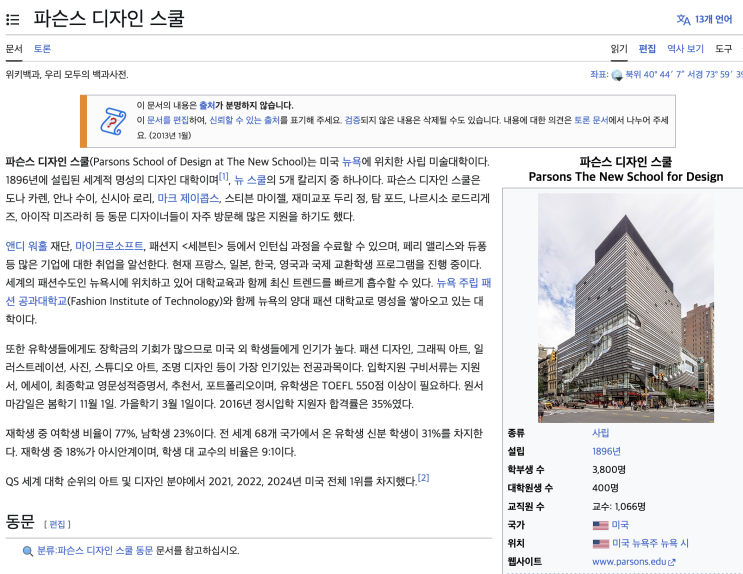Viewport: 743px width, 574px height.
Task: Expand the 도구 menu
Action: pos(724,49)
